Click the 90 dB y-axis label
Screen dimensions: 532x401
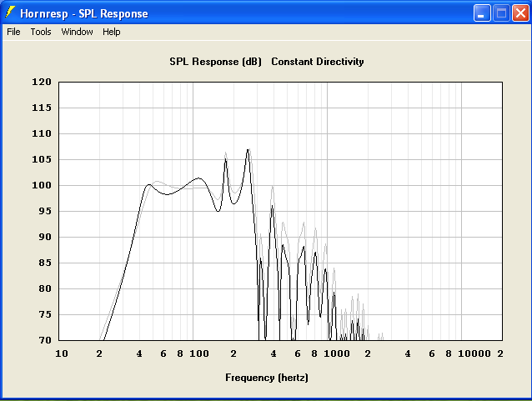45,237
